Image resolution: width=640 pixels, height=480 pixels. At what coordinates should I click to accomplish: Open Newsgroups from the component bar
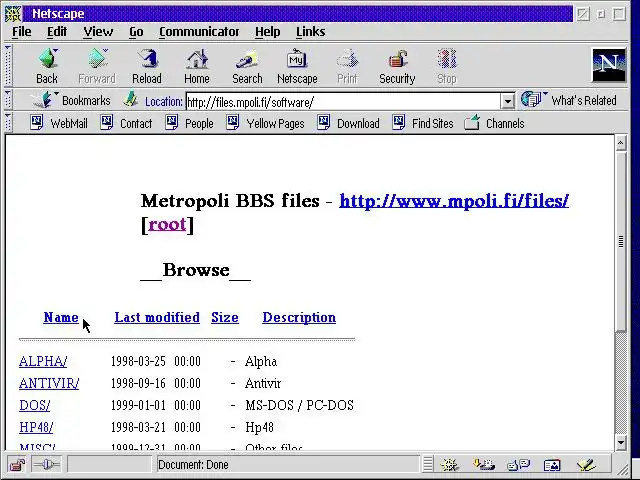(518, 464)
